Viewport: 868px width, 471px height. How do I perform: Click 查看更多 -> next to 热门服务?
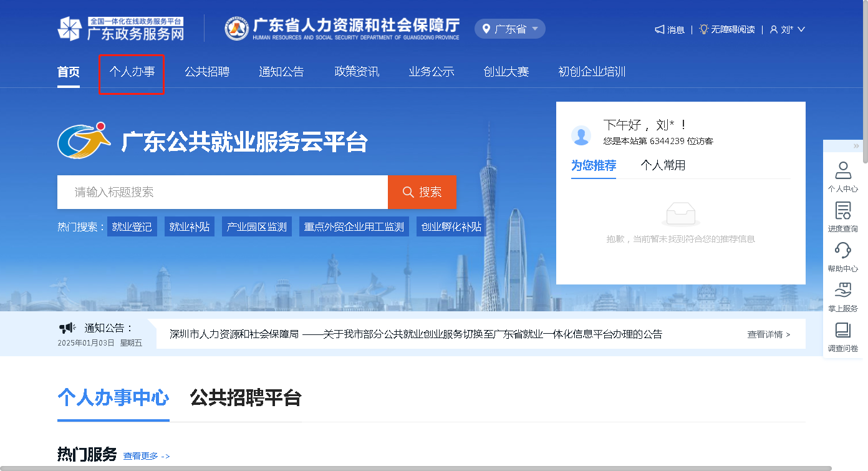point(147,456)
